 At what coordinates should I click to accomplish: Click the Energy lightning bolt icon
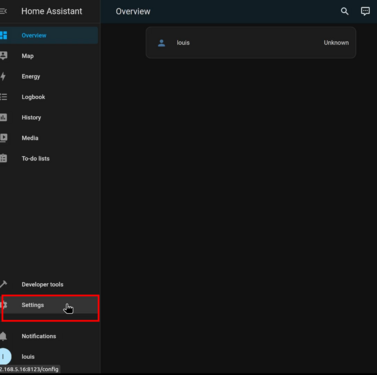point(3,76)
